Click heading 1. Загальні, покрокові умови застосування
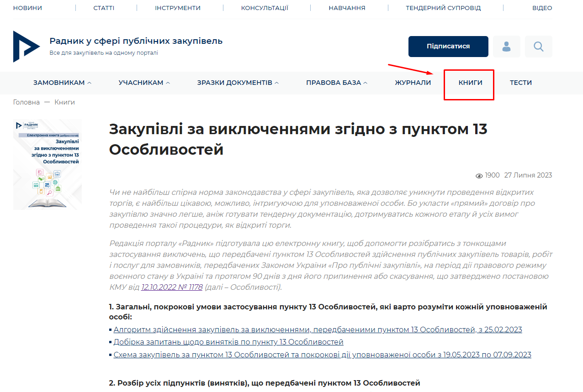 [x=328, y=312]
